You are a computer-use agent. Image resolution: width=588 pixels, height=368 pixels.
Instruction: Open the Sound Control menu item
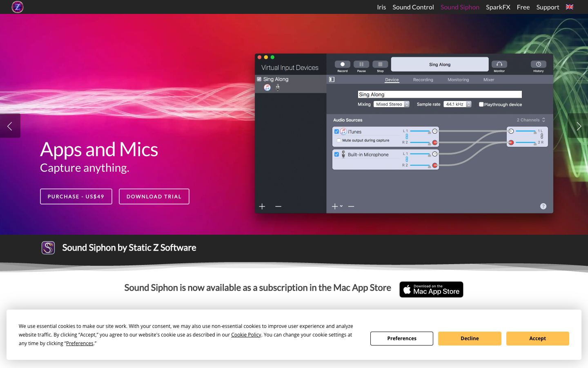click(413, 7)
